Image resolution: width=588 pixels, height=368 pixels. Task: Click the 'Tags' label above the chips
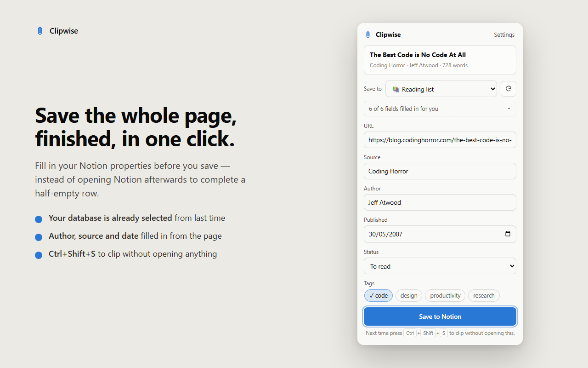[x=369, y=283]
